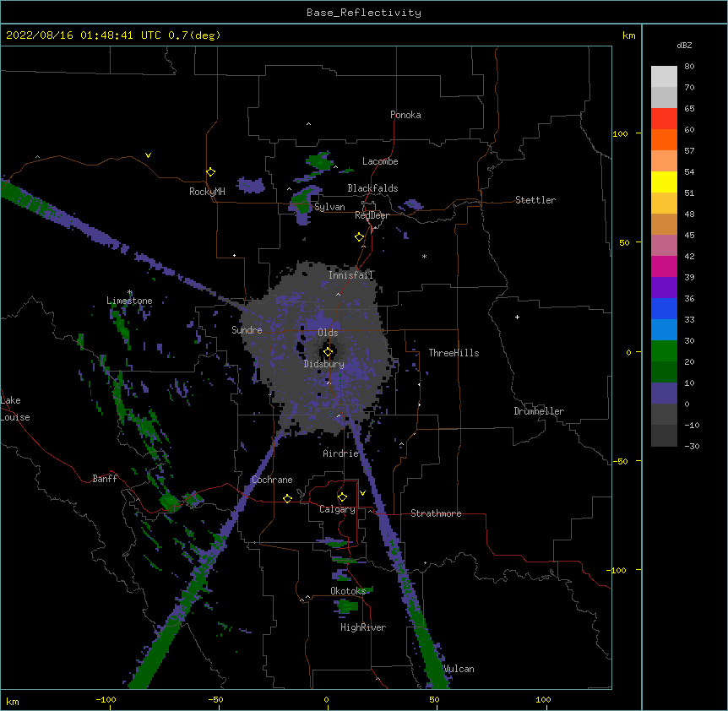The height and width of the screenshot is (711, 728).
Task: Select the yellow diamond marker south of RedDeer
Action: click(359, 237)
